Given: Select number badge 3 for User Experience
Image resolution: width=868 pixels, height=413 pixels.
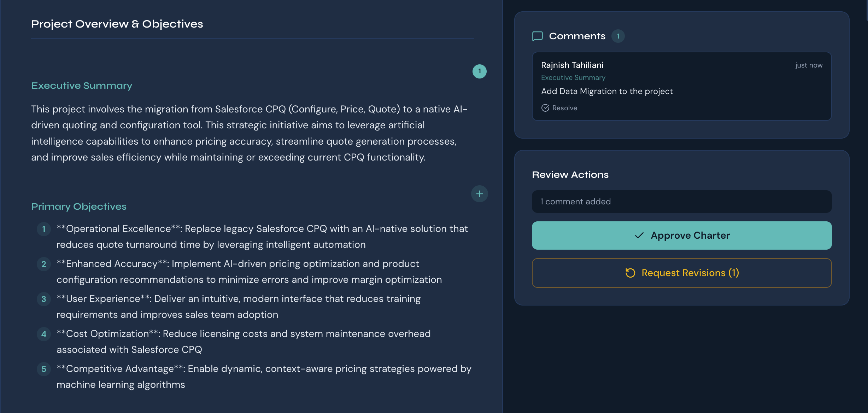Looking at the screenshot, I should pyautogui.click(x=44, y=299).
